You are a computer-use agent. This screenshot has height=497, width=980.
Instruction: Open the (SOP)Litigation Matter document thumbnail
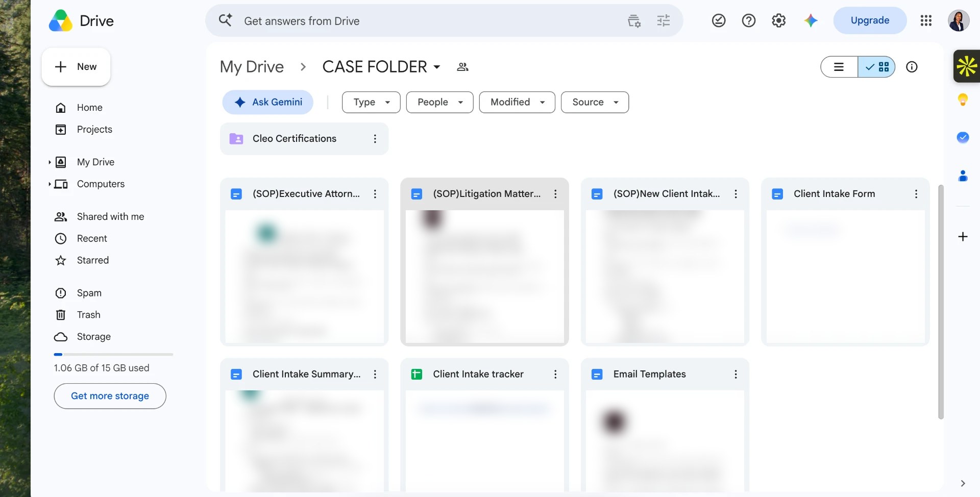[484, 277]
